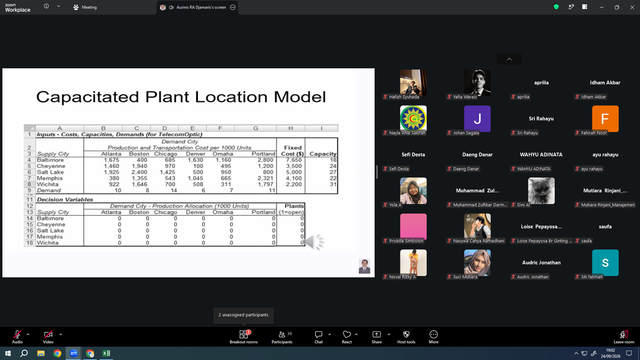Open the Windows notification center
This screenshot has width=640, height=360.
pyautogui.click(x=629, y=353)
